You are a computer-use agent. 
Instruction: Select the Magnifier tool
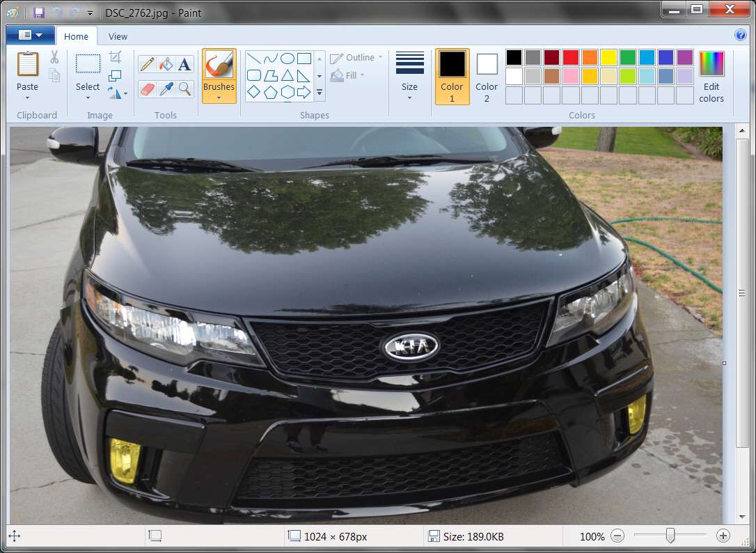coord(184,88)
